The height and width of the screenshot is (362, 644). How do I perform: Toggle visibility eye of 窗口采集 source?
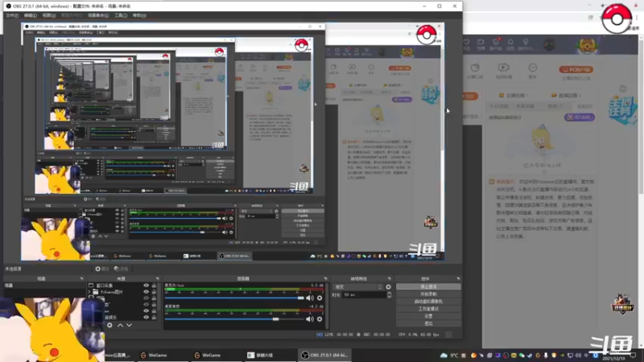[146, 286]
